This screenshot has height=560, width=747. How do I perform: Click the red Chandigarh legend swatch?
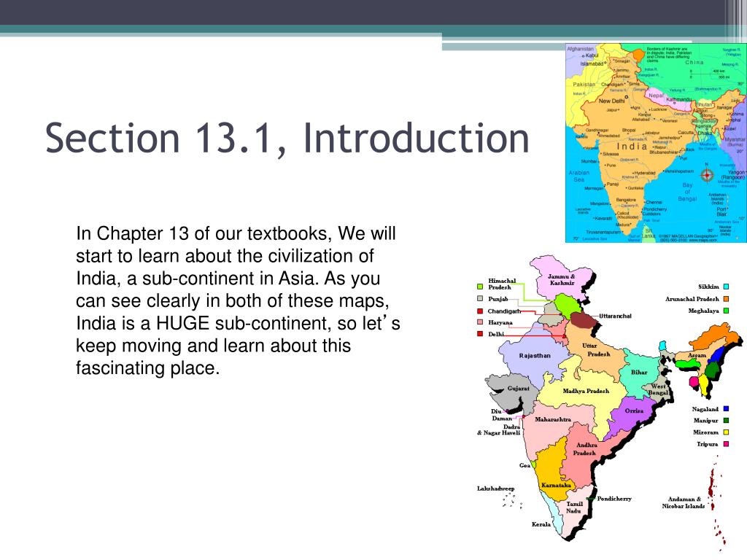pyautogui.click(x=480, y=311)
